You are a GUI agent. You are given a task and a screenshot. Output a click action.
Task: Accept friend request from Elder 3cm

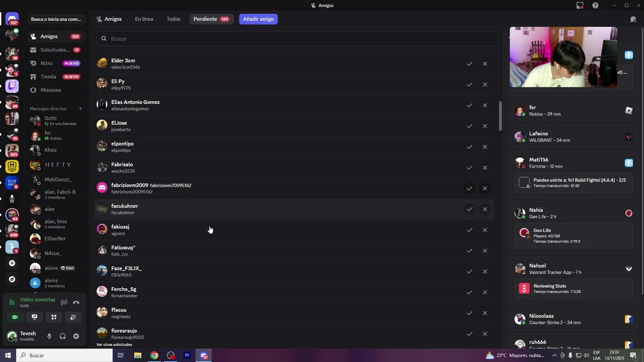pos(469,64)
